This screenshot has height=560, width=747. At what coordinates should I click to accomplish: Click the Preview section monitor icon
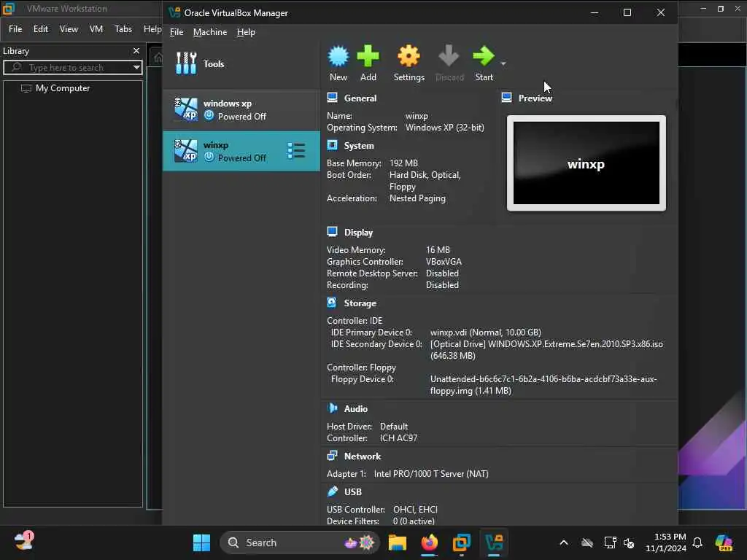click(506, 98)
